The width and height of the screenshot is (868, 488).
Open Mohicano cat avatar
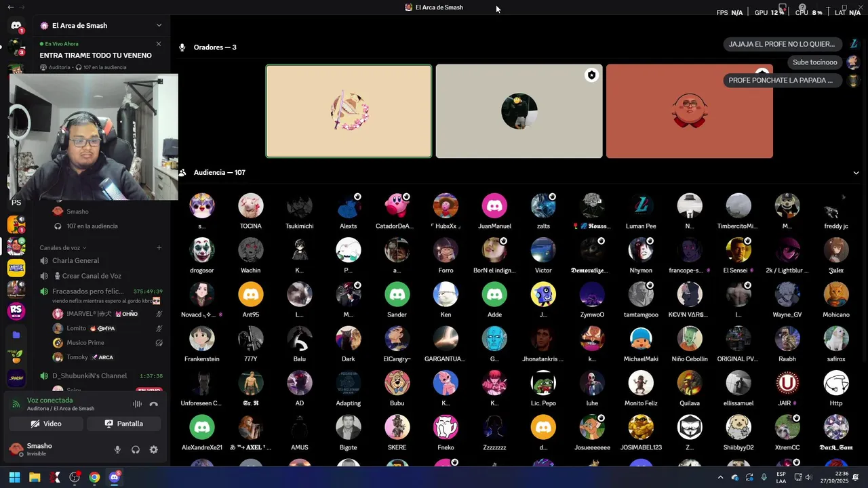point(836,294)
